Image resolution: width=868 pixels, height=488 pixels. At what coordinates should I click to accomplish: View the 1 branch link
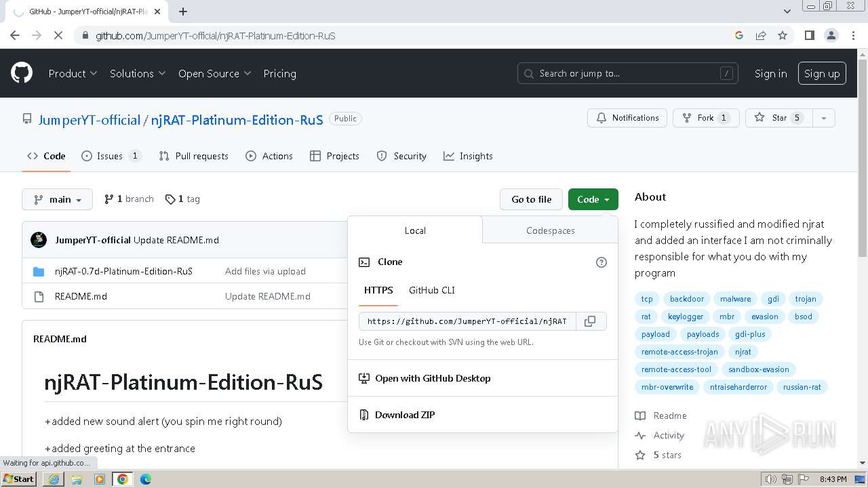129,199
